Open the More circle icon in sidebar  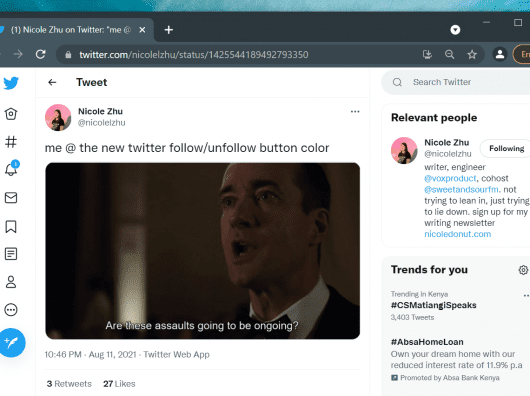coord(11,310)
